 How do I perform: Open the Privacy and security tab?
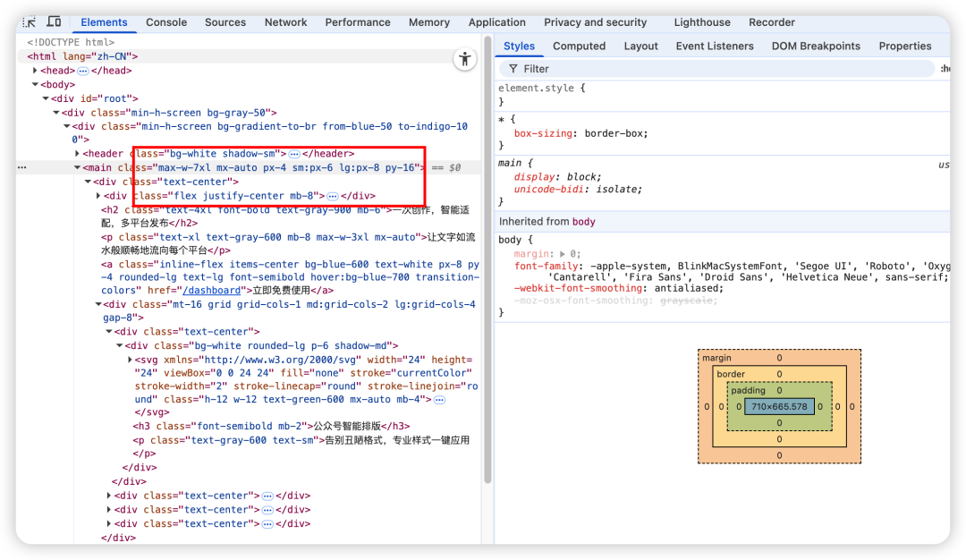595,22
